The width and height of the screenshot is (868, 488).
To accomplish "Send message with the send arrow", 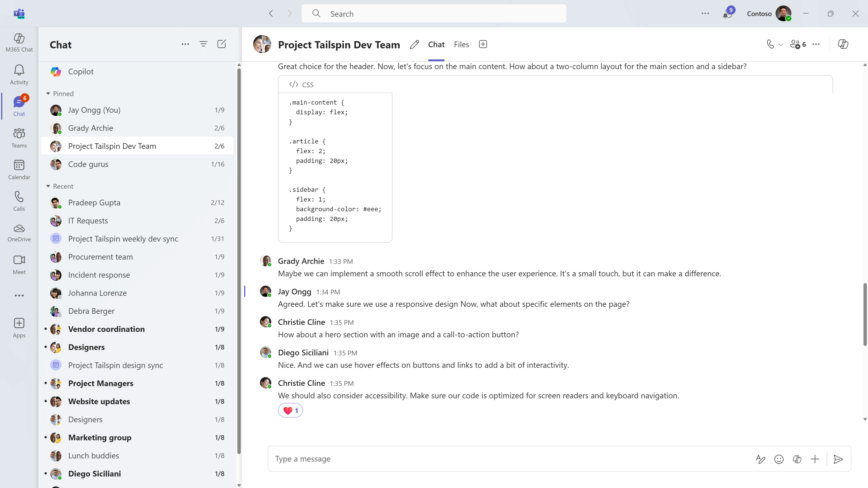I will coord(838,459).
